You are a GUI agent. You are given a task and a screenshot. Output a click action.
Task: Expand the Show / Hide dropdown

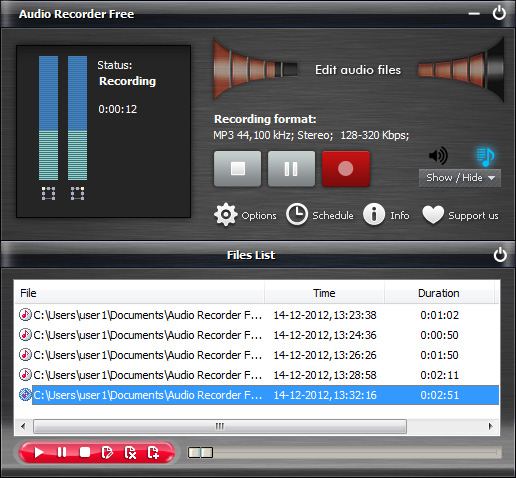[x=460, y=178]
